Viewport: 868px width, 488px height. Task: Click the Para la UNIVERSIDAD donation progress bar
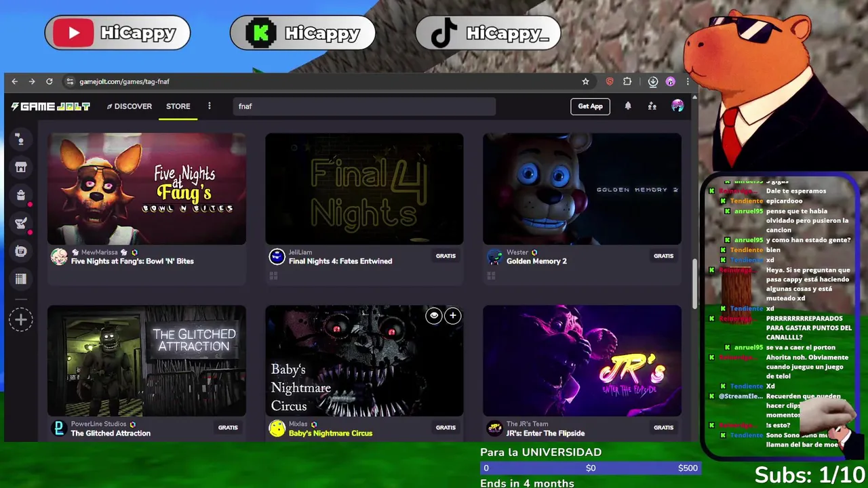[x=590, y=468]
